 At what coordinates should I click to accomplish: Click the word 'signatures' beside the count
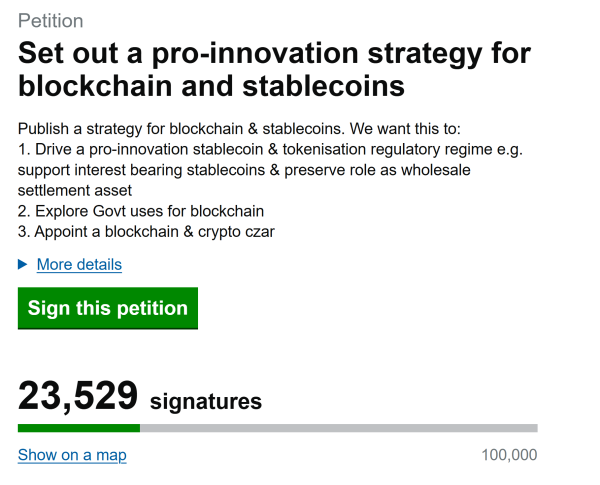click(206, 402)
